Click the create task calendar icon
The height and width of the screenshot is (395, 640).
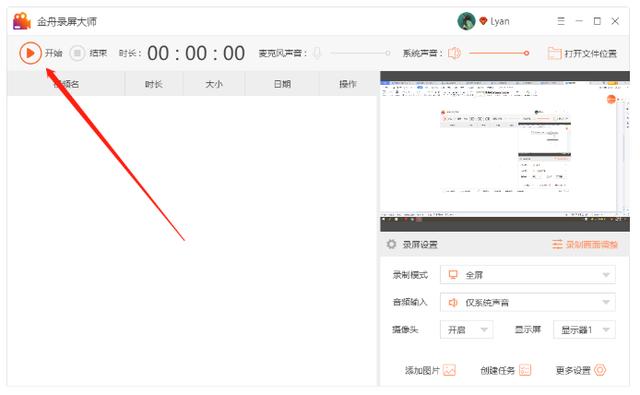click(525, 370)
